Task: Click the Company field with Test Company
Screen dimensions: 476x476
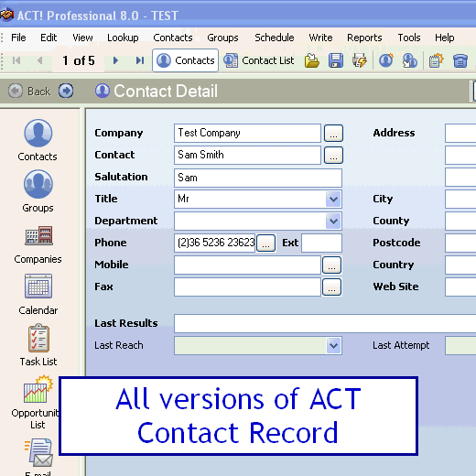Action: pos(247,133)
